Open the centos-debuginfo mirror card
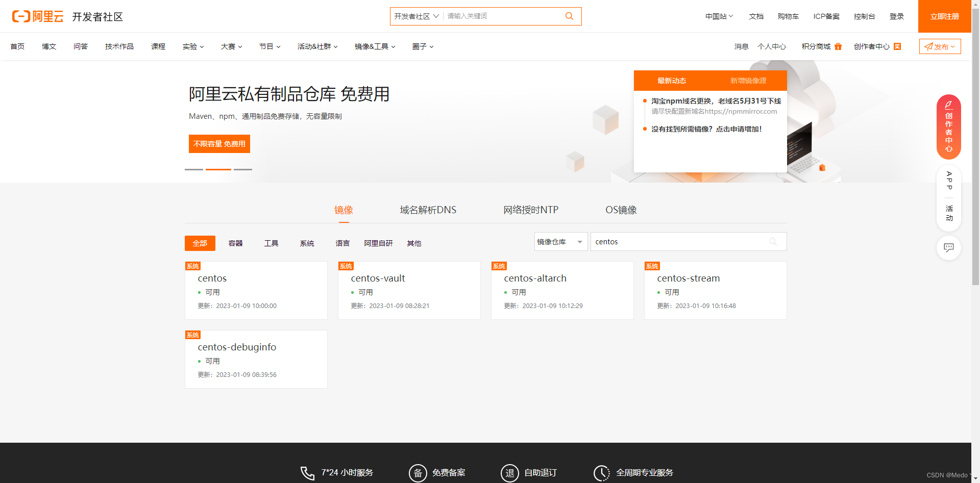980x483 pixels. pos(256,360)
